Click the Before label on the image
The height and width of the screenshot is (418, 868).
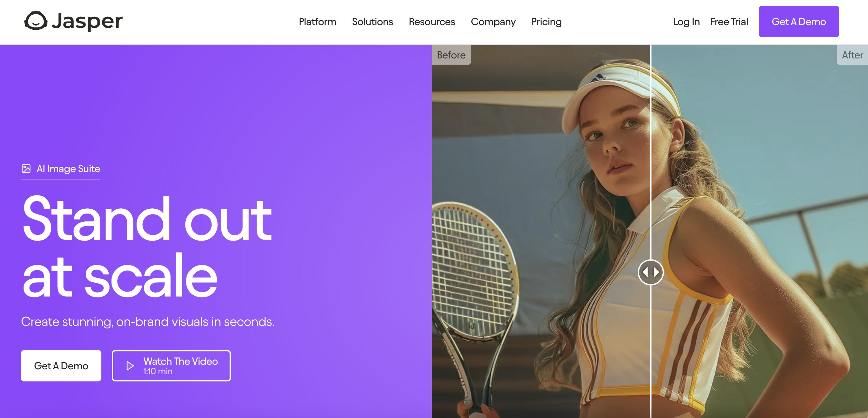(451, 55)
